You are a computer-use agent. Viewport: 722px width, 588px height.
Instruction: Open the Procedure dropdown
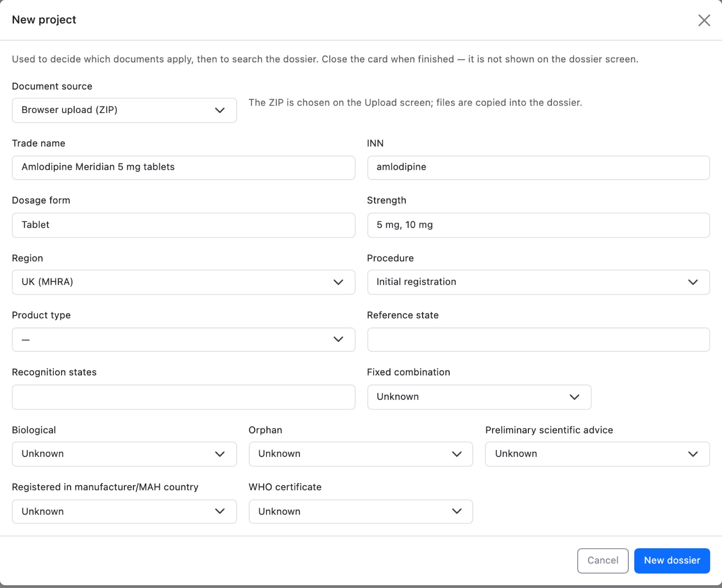click(x=538, y=282)
